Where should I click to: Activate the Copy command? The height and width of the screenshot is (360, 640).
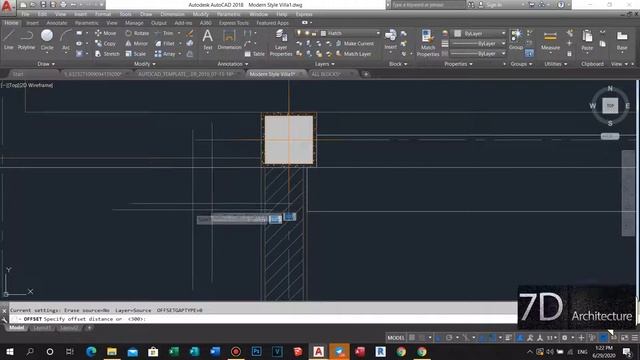tap(105, 43)
